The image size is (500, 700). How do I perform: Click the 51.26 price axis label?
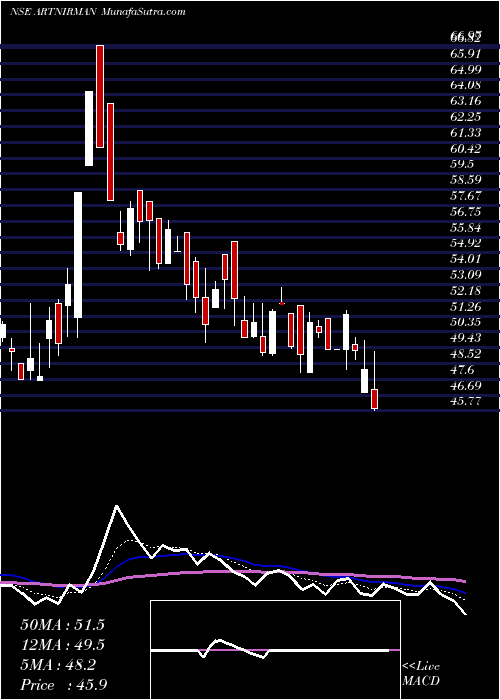[x=467, y=307]
